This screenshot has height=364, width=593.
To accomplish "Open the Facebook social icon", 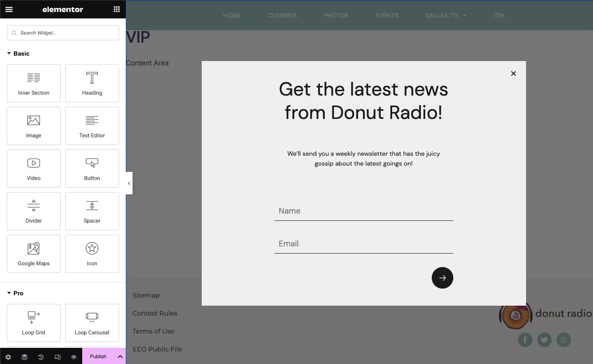I will click(525, 340).
